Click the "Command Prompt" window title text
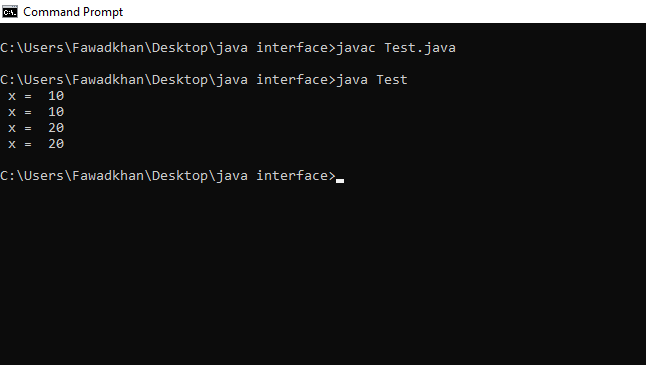Screen dimensions: 646x365 [73, 12]
